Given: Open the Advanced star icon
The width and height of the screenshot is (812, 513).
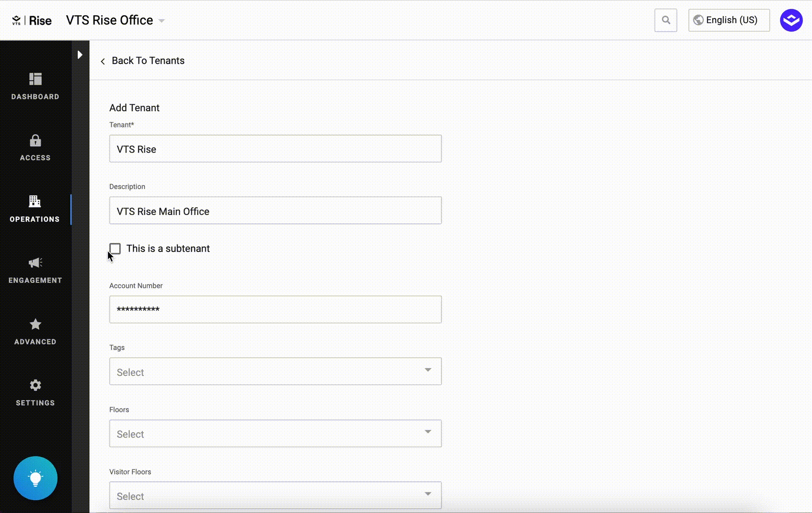Looking at the screenshot, I should [x=35, y=324].
